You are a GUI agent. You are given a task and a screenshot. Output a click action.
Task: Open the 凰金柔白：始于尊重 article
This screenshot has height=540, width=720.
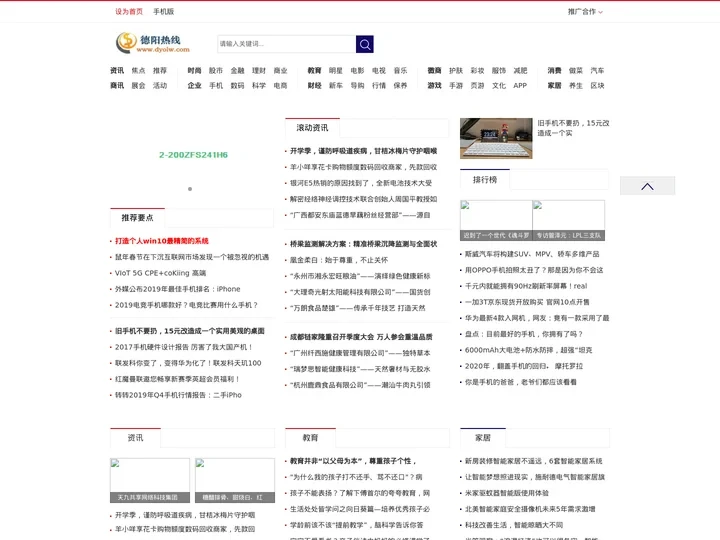(339, 260)
